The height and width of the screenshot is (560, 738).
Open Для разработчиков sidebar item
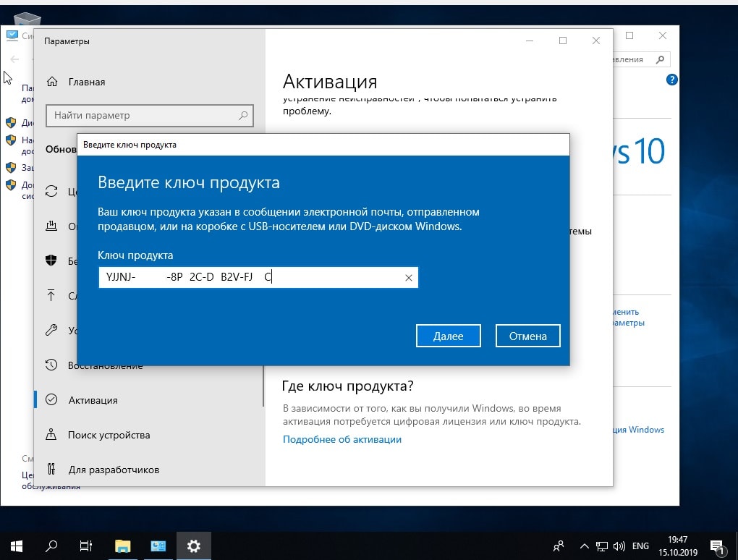coord(113,470)
